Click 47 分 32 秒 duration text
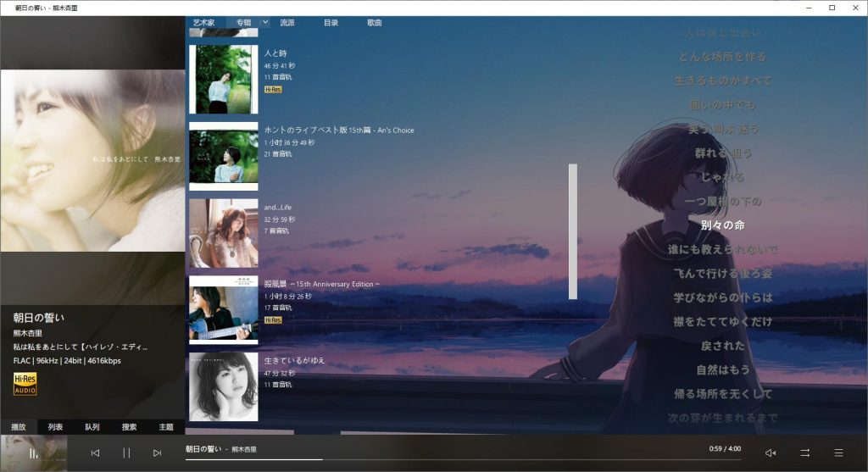868x472 pixels. click(280, 373)
